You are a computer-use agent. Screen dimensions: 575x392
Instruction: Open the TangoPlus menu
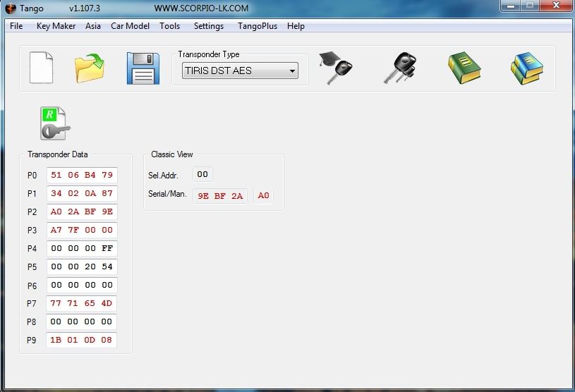click(x=258, y=26)
